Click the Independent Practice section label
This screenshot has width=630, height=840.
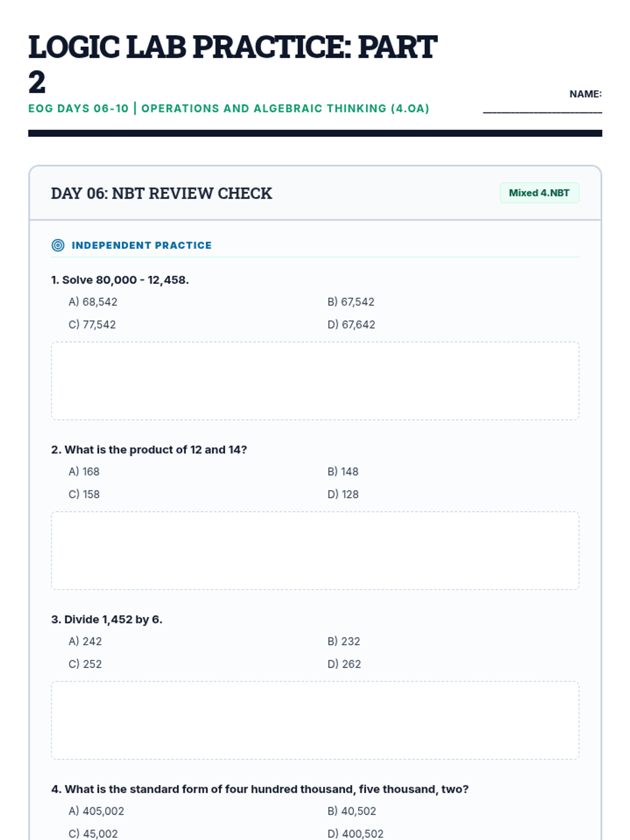click(x=142, y=245)
